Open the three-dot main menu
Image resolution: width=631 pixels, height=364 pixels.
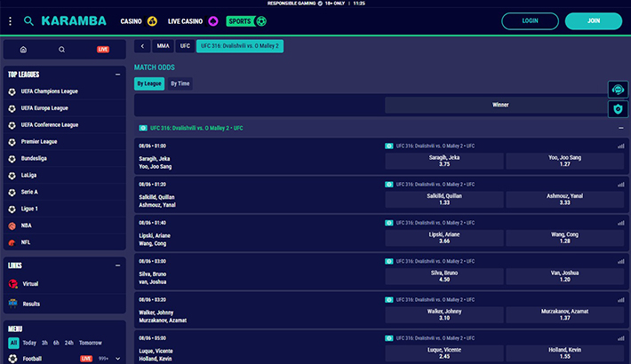coord(10,21)
